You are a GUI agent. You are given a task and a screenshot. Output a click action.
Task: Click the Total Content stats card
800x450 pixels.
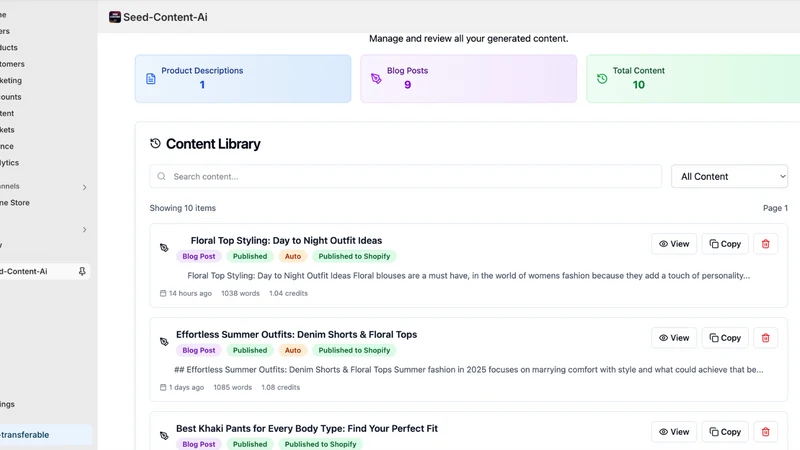[693, 79]
